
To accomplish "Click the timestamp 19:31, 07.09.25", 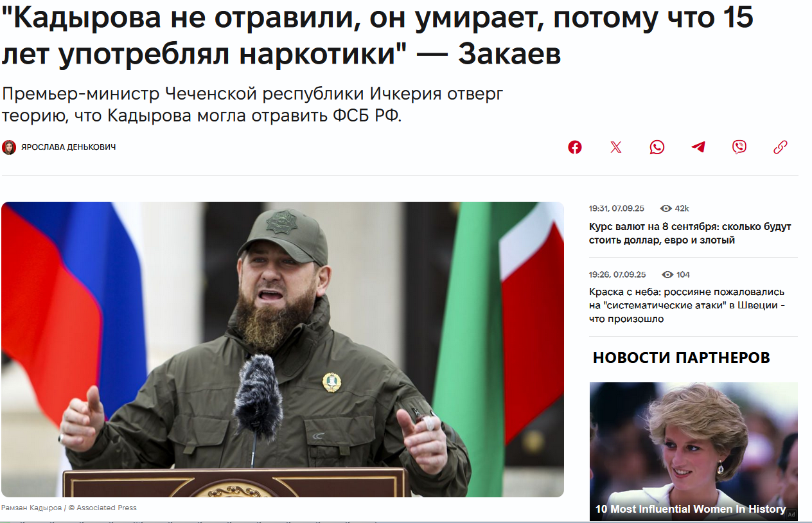I will [x=617, y=208].
